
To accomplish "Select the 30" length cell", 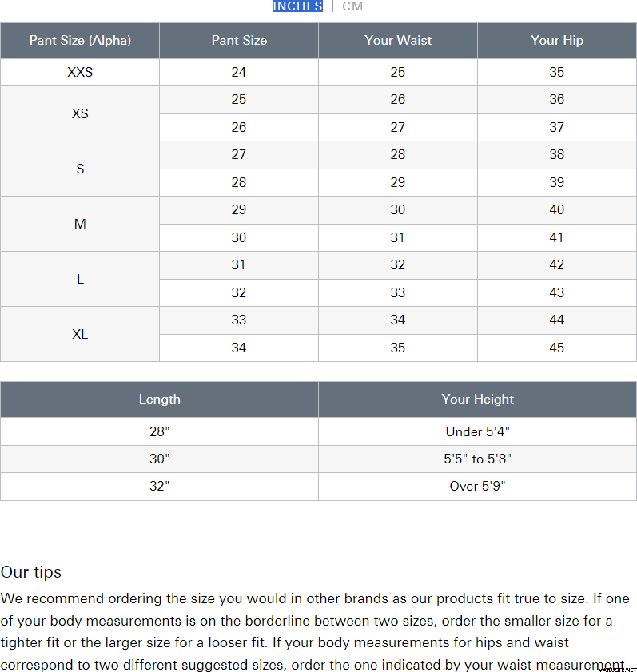I will tap(159, 459).
